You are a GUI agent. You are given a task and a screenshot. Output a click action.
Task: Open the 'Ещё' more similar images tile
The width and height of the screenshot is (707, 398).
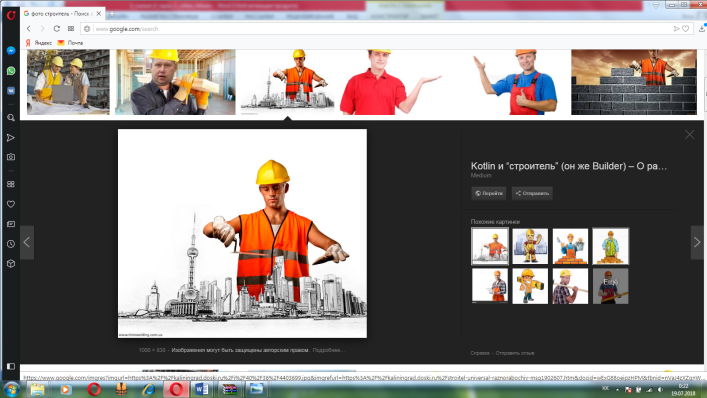tap(611, 286)
